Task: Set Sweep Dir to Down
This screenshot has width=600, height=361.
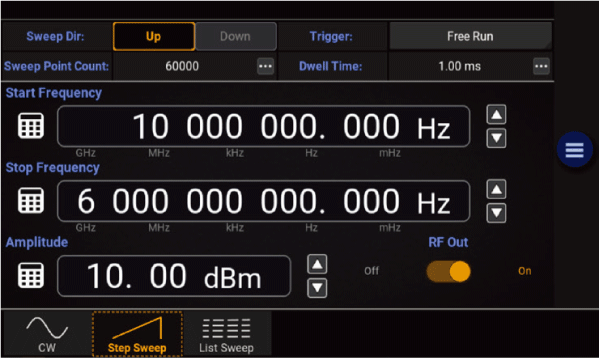Action: 236,36
